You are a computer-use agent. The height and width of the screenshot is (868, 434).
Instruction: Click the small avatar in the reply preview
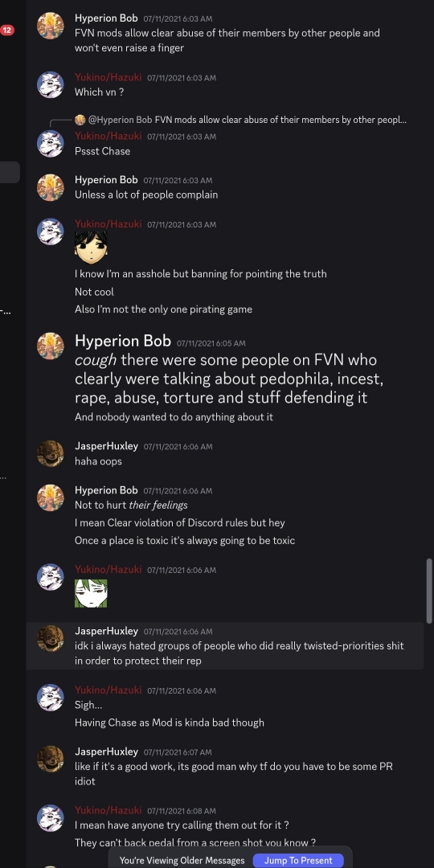[80, 120]
